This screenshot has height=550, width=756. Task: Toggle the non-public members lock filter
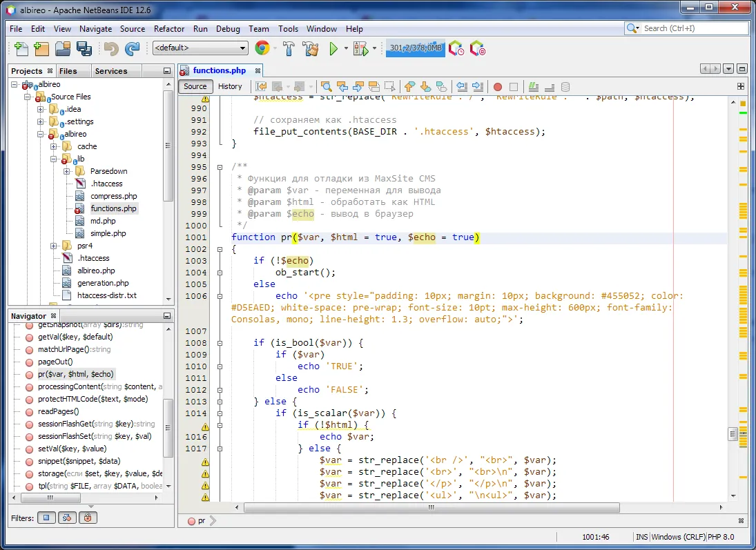[88, 517]
